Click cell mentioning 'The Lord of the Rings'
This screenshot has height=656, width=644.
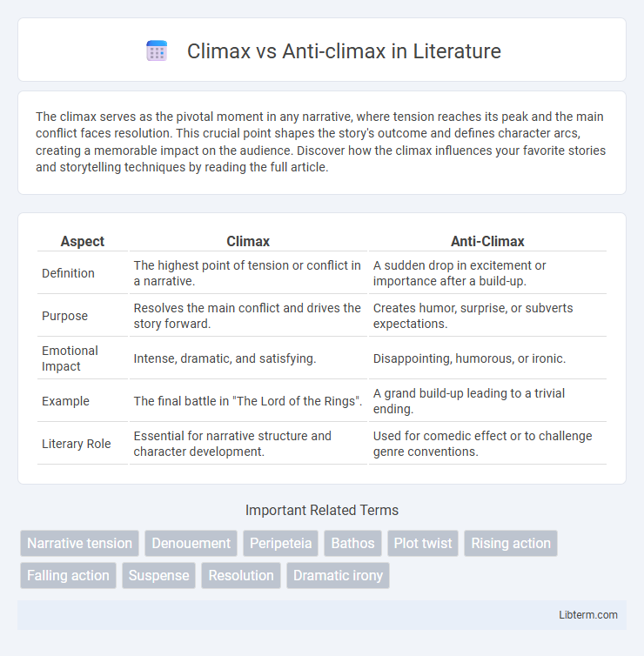[x=248, y=401]
